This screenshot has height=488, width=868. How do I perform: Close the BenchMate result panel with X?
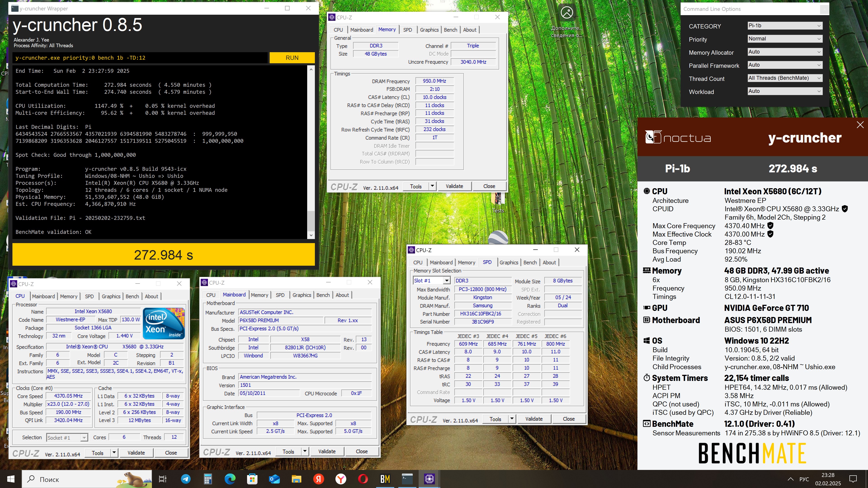tap(860, 125)
